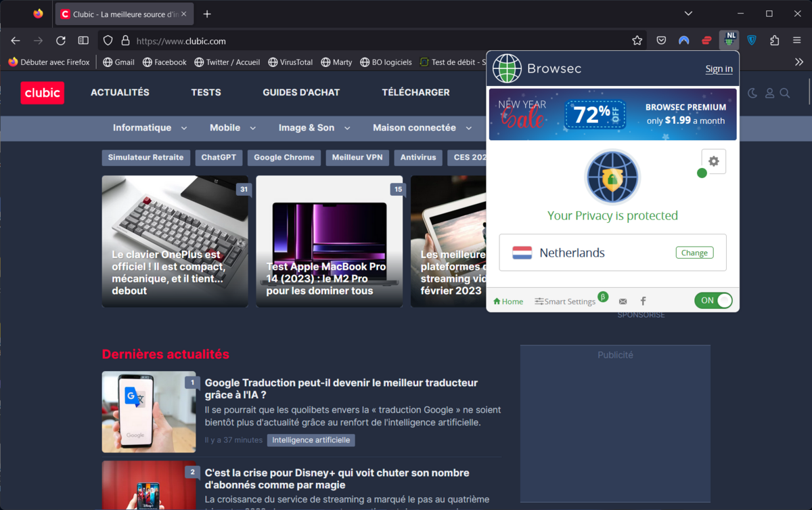The image size is (812, 510).
Task: Open Gmail bookmark
Action: click(x=119, y=62)
